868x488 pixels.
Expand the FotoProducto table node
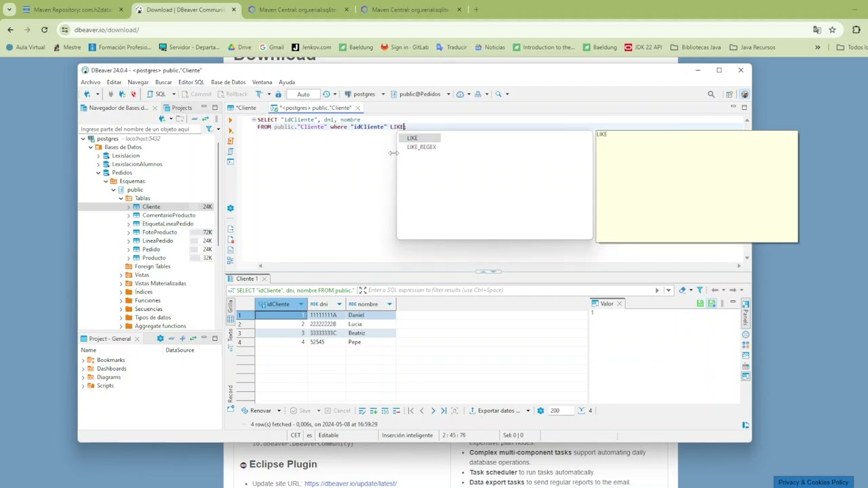(128, 232)
